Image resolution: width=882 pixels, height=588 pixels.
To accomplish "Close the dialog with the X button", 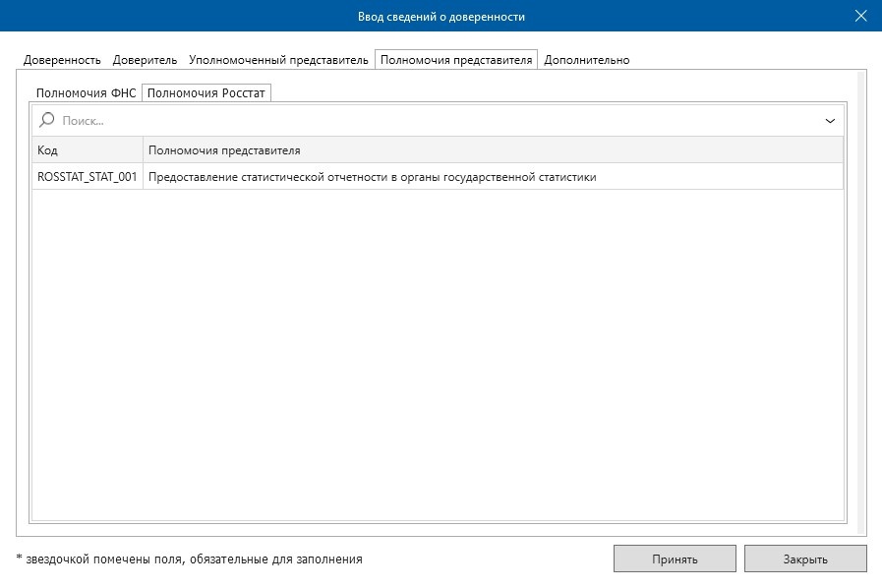I will tap(860, 16).
